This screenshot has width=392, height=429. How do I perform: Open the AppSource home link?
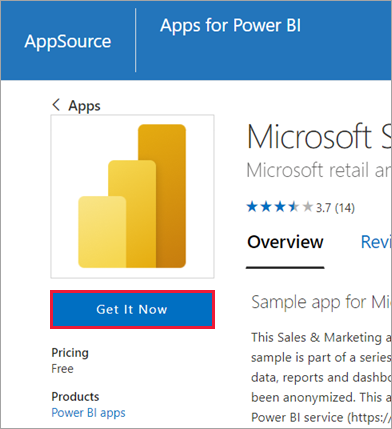[x=68, y=42]
